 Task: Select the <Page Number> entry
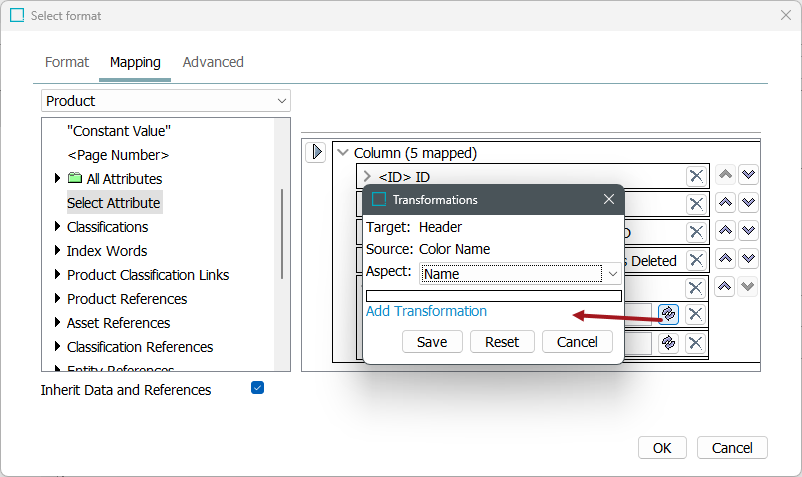tap(118, 155)
